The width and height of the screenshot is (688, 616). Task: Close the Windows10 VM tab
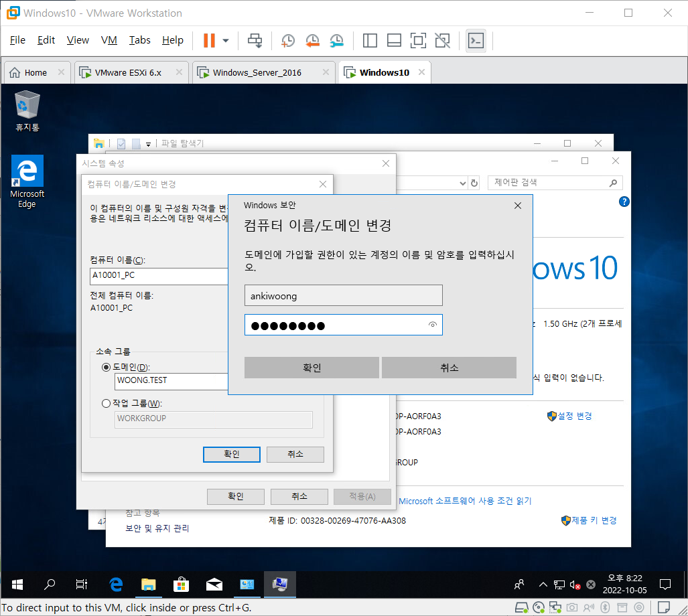[421, 72]
